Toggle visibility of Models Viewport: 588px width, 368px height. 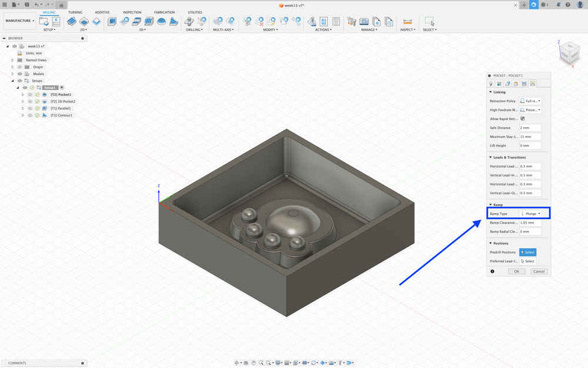[20, 74]
